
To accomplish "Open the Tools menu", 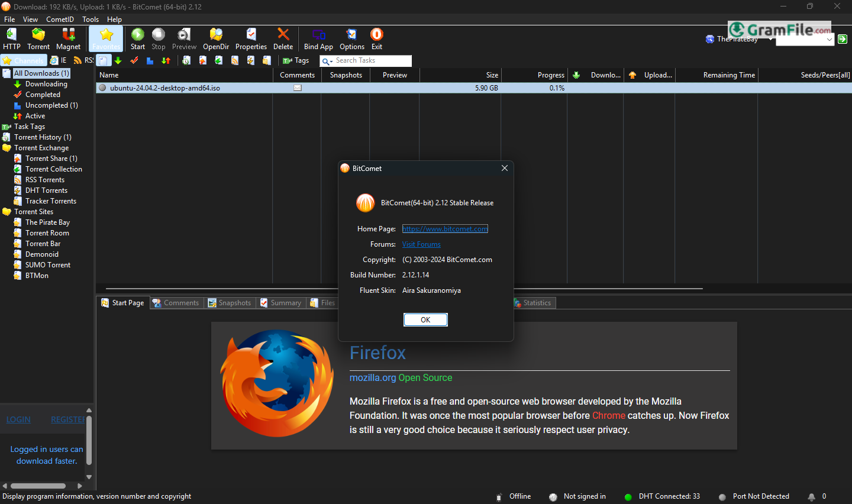I will 91,20.
